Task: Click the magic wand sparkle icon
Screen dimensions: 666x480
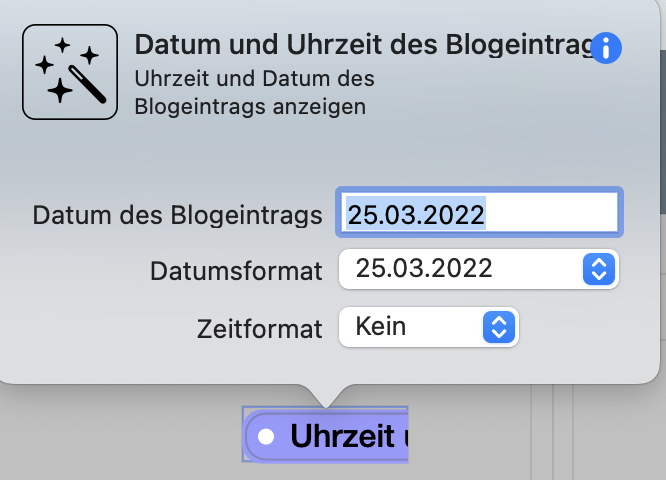Action: (x=70, y=72)
